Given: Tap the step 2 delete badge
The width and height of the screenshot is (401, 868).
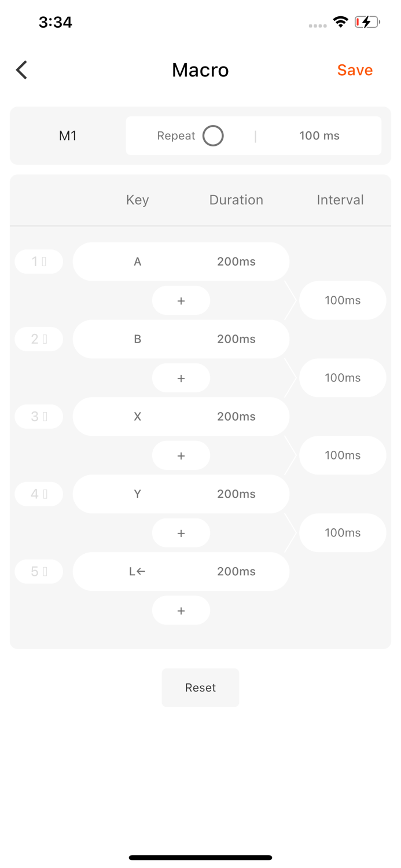Looking at the screenshot, I should pyautogui.click(x=39, y=339).
